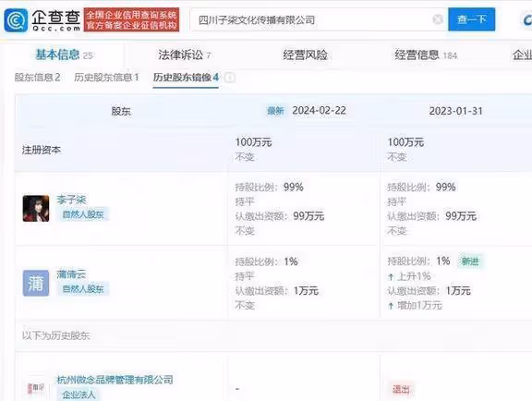The width and height of the screenshot is (532, 401).
Task: Open the 杭州微念品牌管理有限公司 company link
Action: (115, 379)
